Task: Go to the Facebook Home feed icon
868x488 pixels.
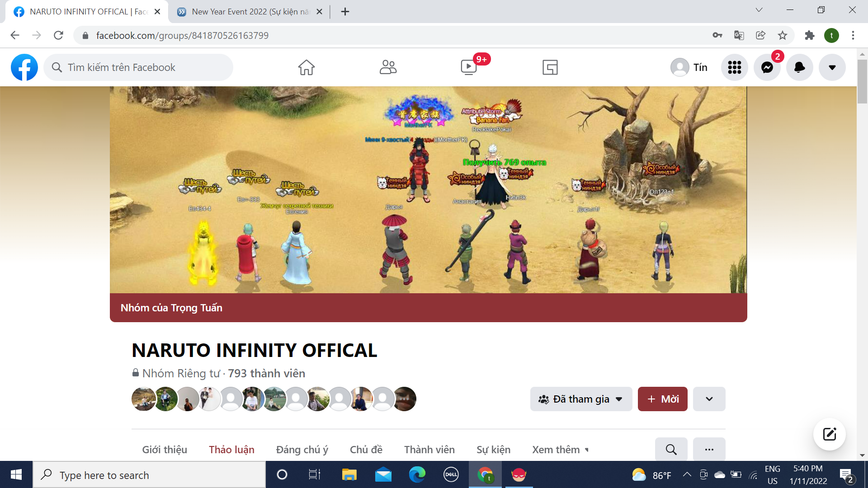Action: pyautogui.click(x=306, y=67)
